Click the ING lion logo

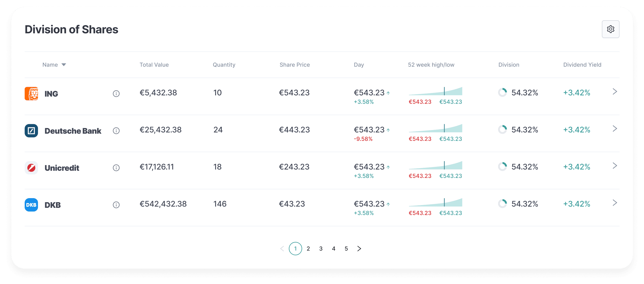32,94
